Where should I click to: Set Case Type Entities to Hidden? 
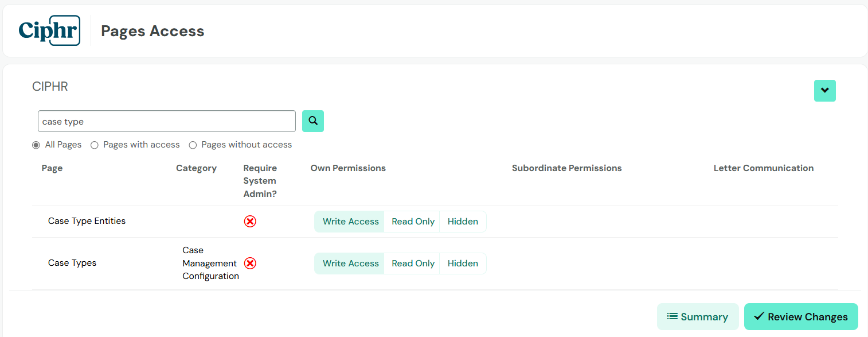[x=463, y=222]
